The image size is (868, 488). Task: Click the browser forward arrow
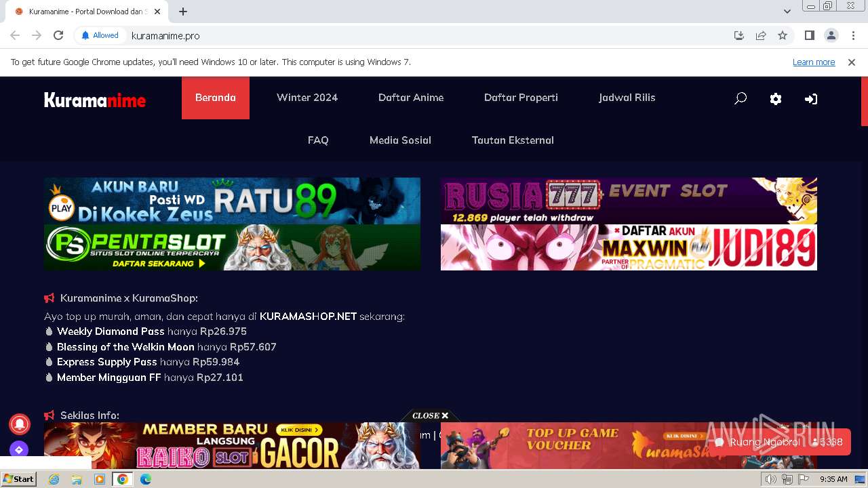click(37, 35)
